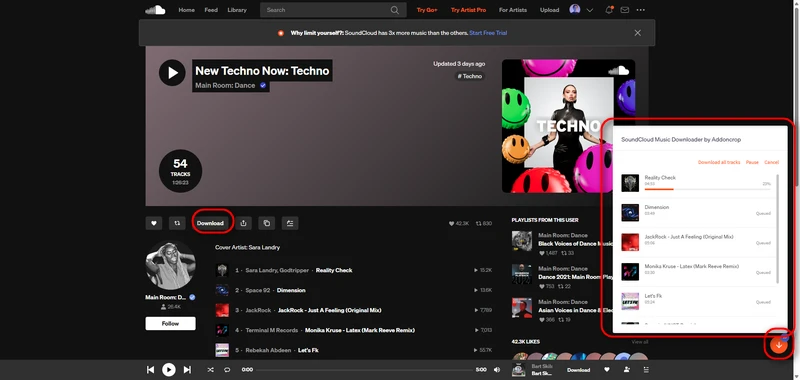Image resolution: width=800 pixels, height=380 pixels.
Task: Open the Main Room: Dance profile avatar
Action: (x=170, y=265)
